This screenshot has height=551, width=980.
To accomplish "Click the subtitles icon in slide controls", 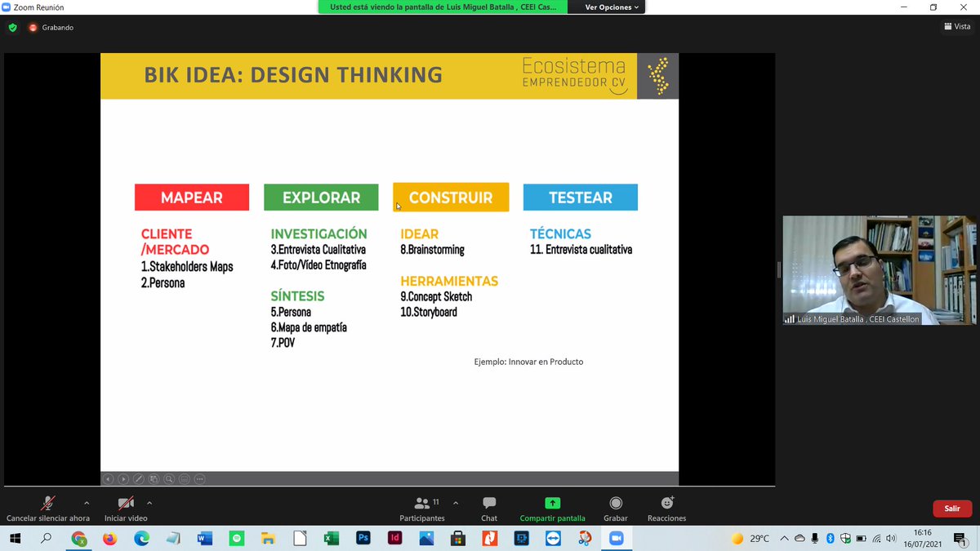I will coord(184,479).
